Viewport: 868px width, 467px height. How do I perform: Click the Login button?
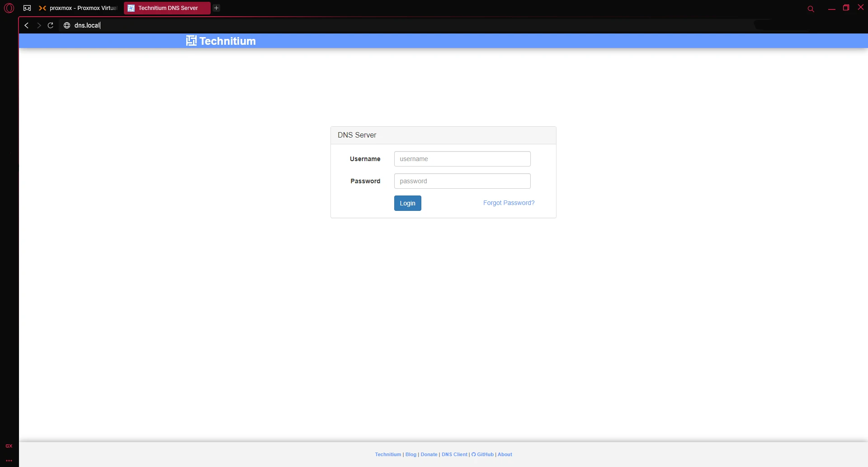tap(407, 203)
